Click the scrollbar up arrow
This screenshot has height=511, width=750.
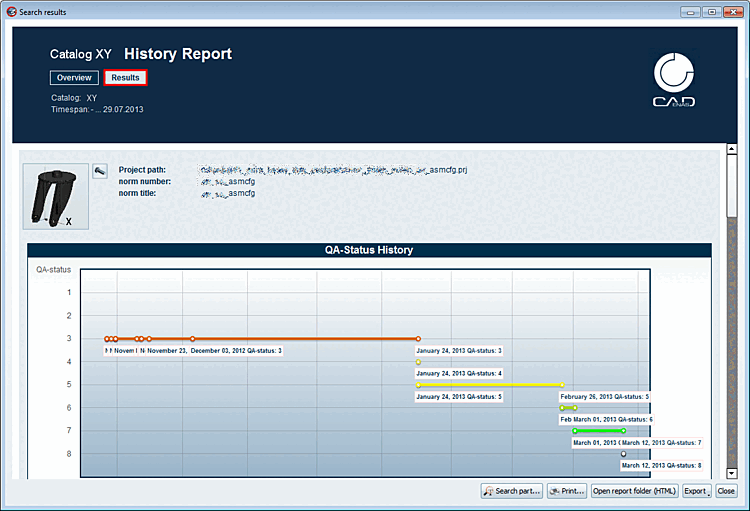click(x=731, y=149)
